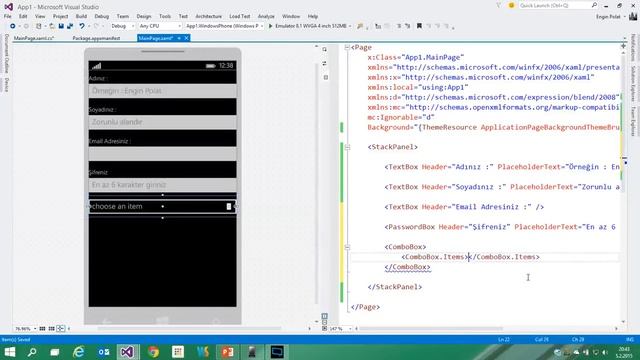
Task: Click the </StackPanel> closing tag
Action: pos(395,287)
